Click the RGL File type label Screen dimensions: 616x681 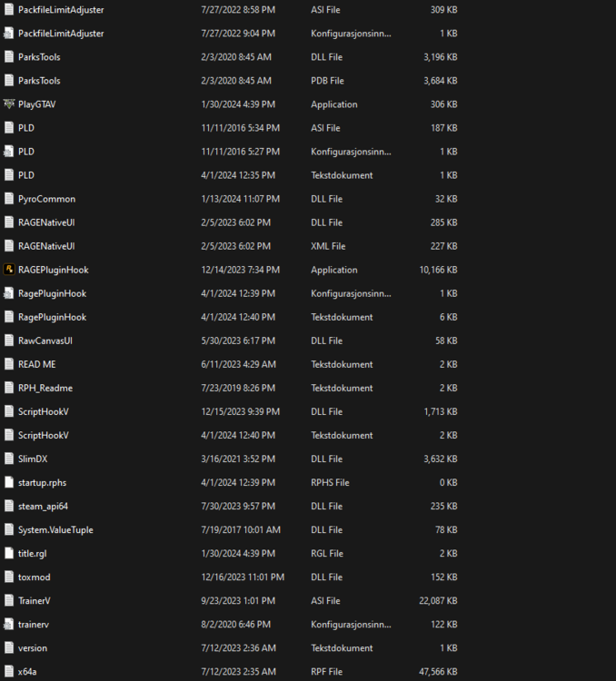pos(327,553)
